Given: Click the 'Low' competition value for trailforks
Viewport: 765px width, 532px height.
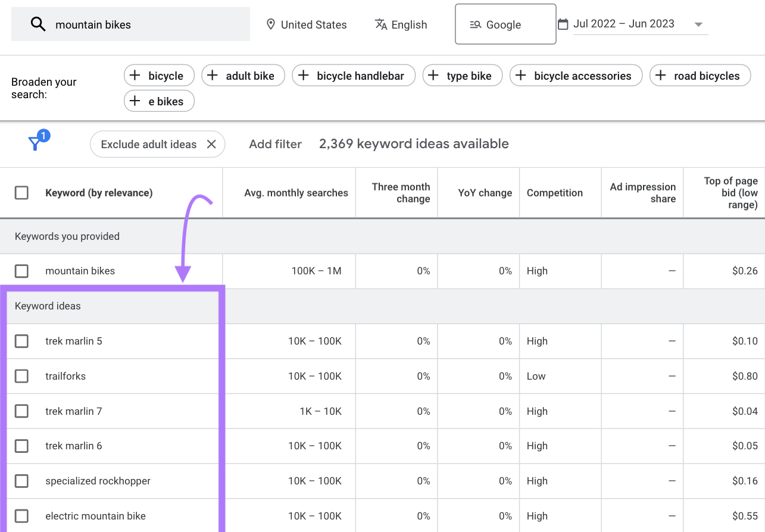Looking at the screenshot, I should click(x=536, y=376).
